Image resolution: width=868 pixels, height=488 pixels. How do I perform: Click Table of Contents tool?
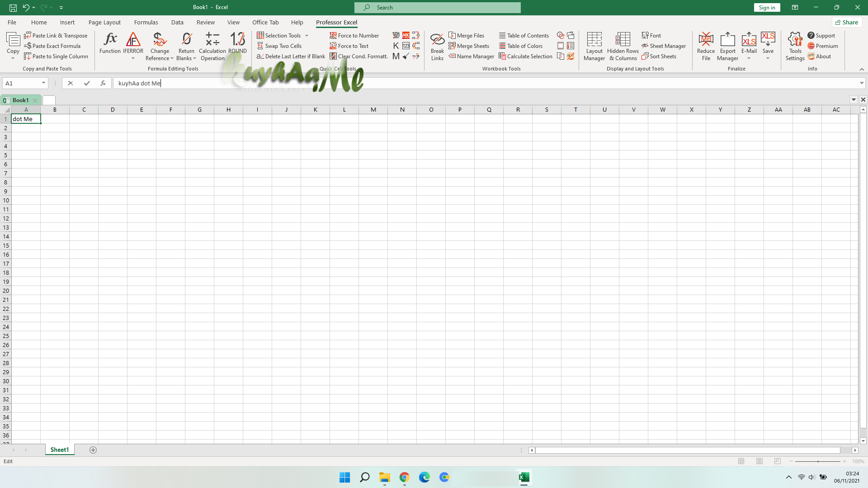pyautogui.click(x=524, y=36)
